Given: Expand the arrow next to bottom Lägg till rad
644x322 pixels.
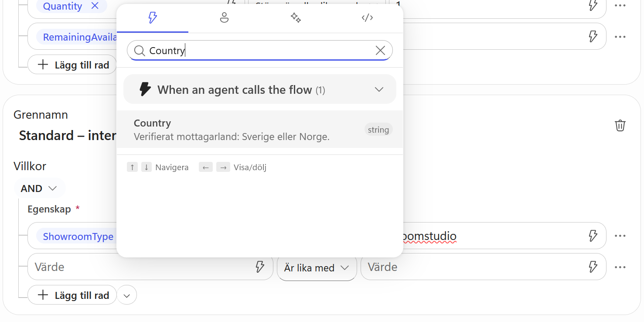Looking at the screenshot, I should coord(127,295).
